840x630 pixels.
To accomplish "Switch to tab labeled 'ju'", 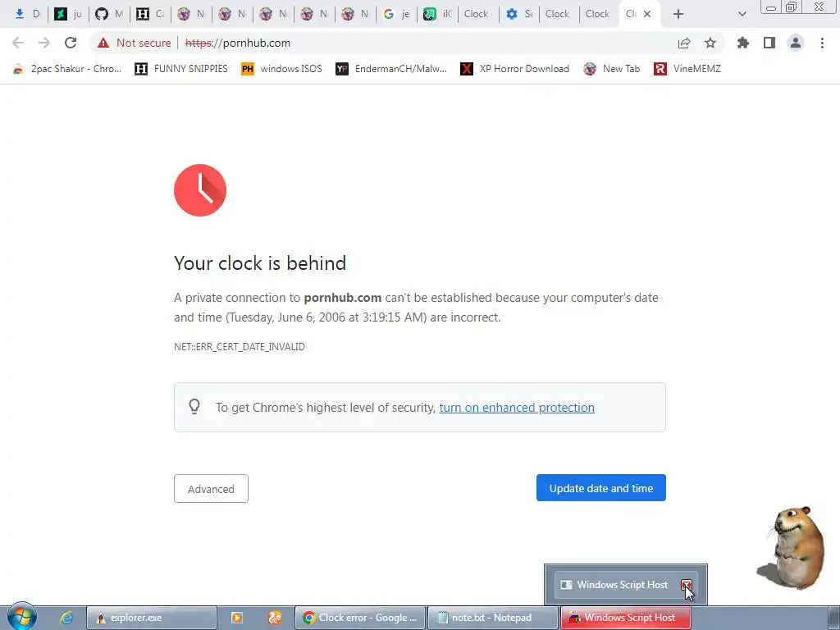I will pyautogui.click(x=68, y=14).
